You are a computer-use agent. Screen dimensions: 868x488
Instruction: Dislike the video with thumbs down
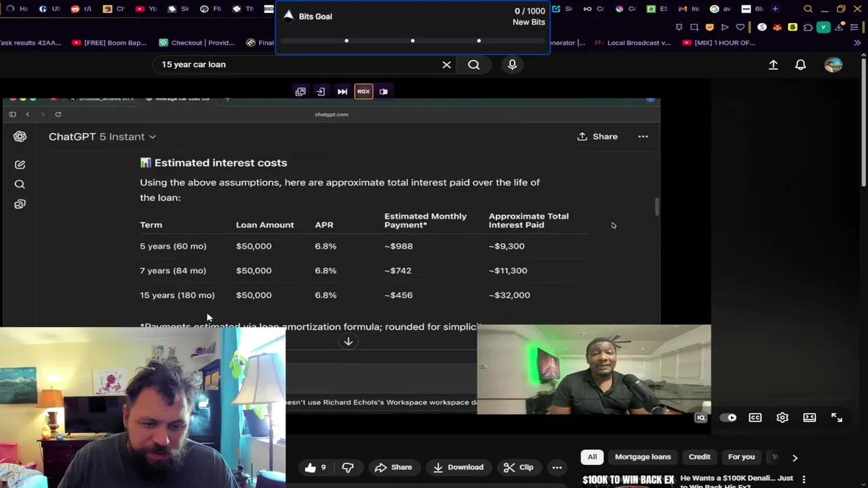click(348, 467)
